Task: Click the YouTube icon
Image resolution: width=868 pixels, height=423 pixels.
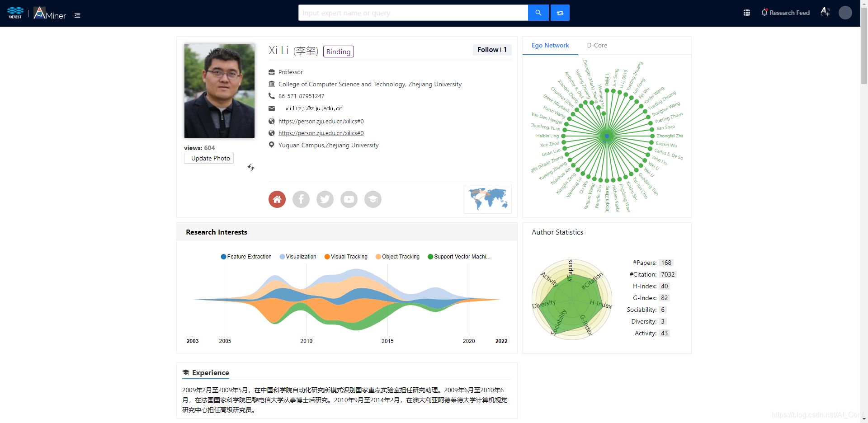Action: pos(349,199)
